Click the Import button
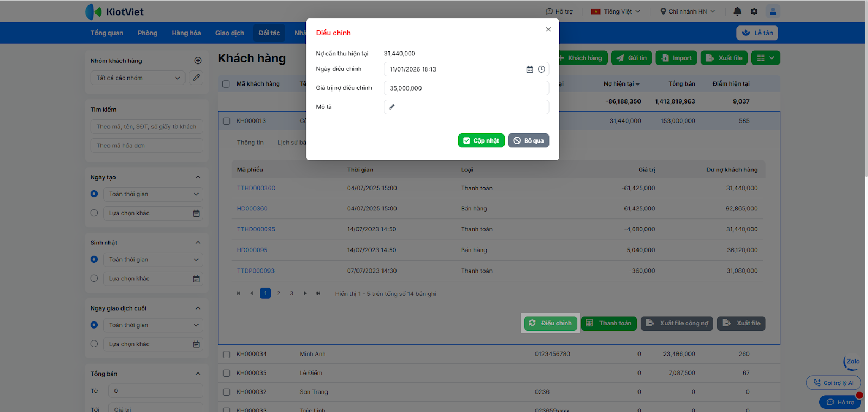868x412 pixels. 676,58
